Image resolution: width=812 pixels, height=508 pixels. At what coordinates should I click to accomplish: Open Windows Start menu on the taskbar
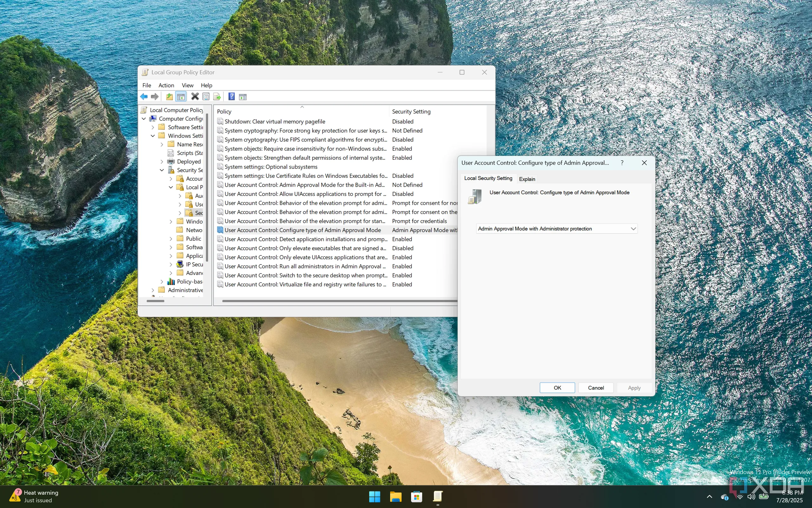(375, 497)
